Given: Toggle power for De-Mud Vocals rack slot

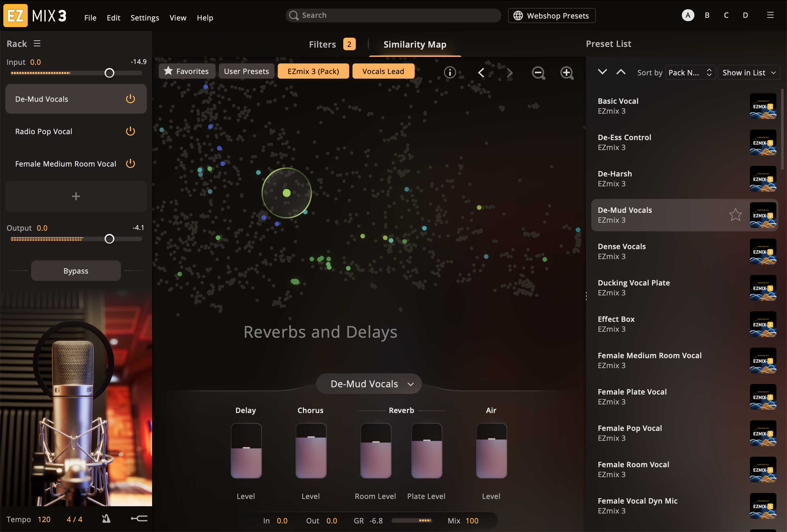Looking at the screenshot, I should click(130, 99).
